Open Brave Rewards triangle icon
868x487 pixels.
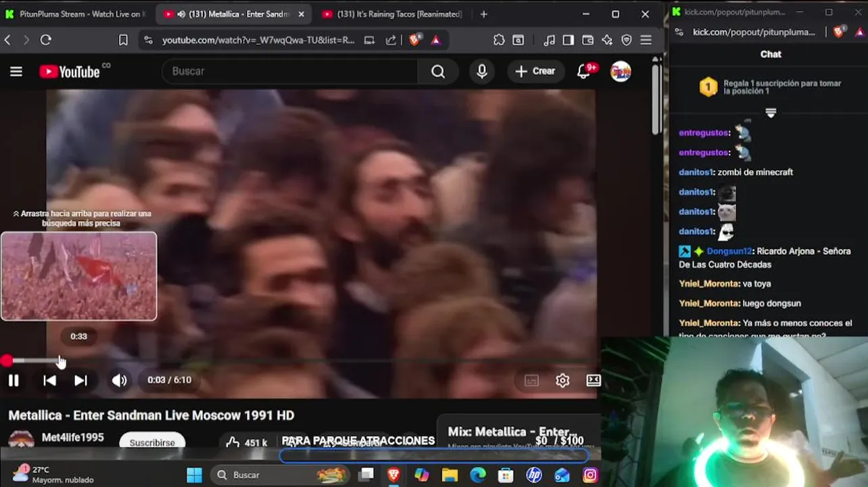coord(435,41)
